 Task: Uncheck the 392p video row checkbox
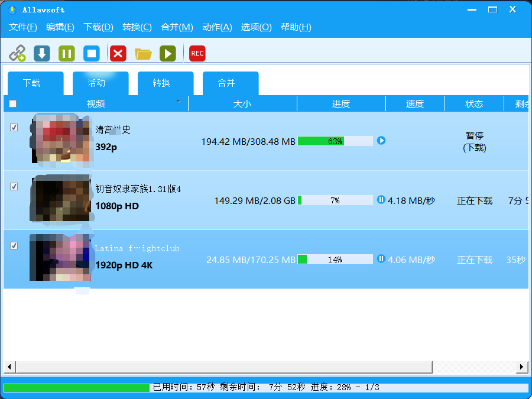tap(14, 128)
